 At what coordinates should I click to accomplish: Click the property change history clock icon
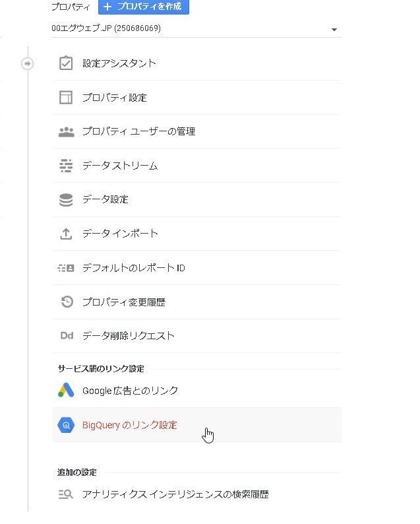pyautogui.click(x=66, y=302)
